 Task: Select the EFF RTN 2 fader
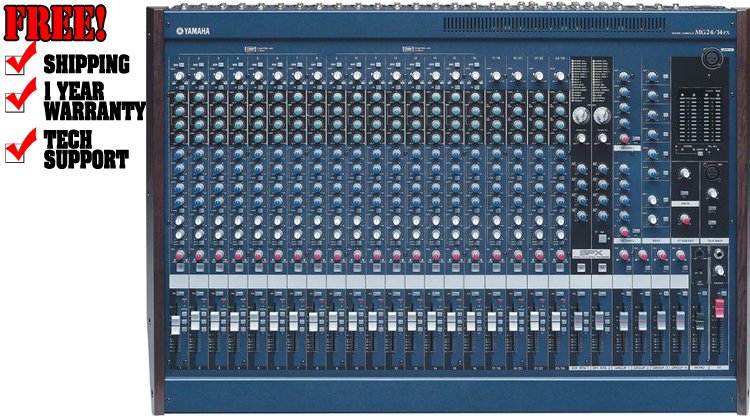click(x=599, y=320)
